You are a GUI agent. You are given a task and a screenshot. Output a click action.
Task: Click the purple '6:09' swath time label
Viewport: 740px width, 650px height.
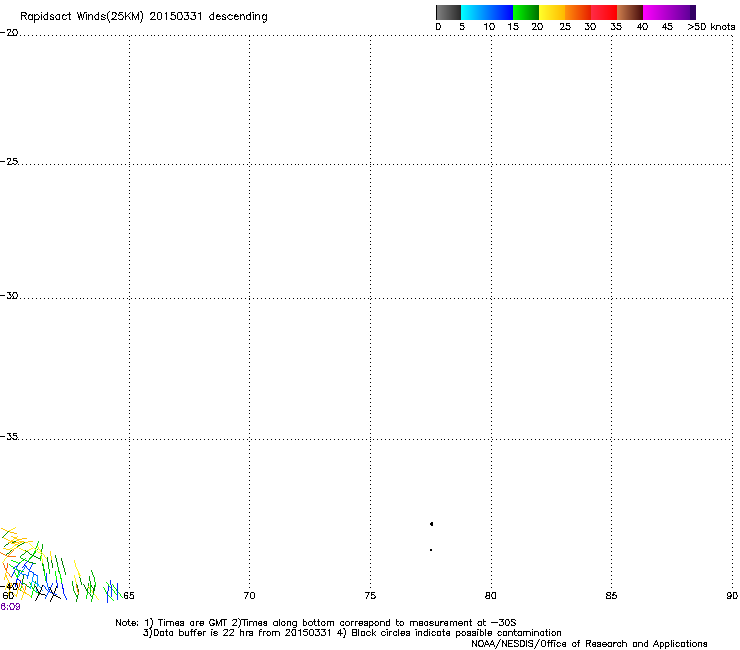coord(10,607)
